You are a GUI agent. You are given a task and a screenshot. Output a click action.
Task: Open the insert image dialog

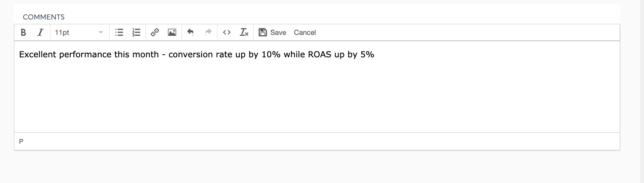pyautogui.click(x=172, y=32)
